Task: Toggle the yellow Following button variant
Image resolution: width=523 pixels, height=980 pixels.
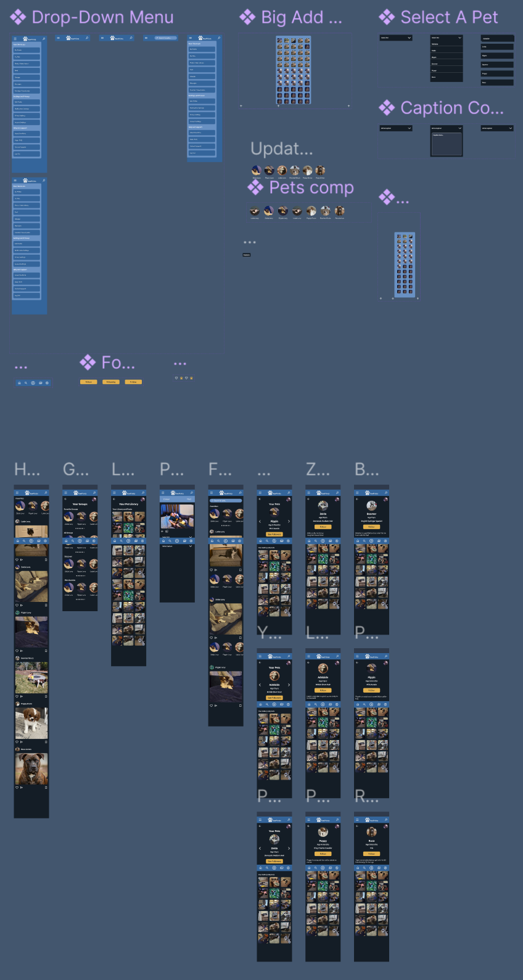Action: [111, 382]
